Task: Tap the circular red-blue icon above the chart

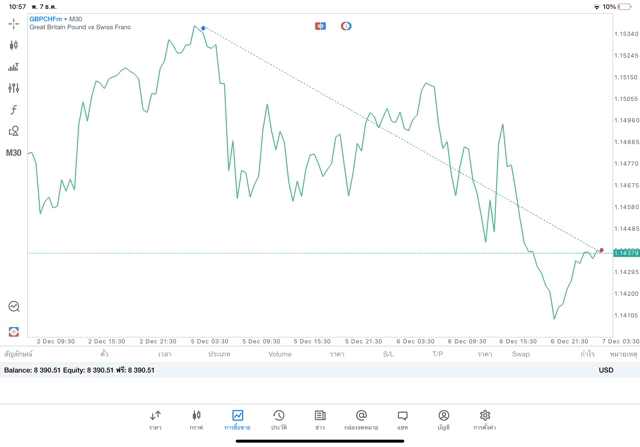Action: click(x=346, y=26)
